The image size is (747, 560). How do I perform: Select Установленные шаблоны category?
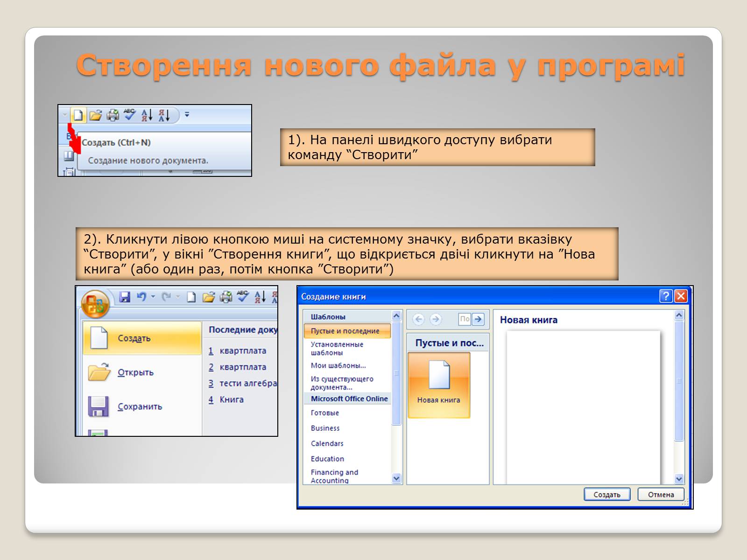(347, 349)
